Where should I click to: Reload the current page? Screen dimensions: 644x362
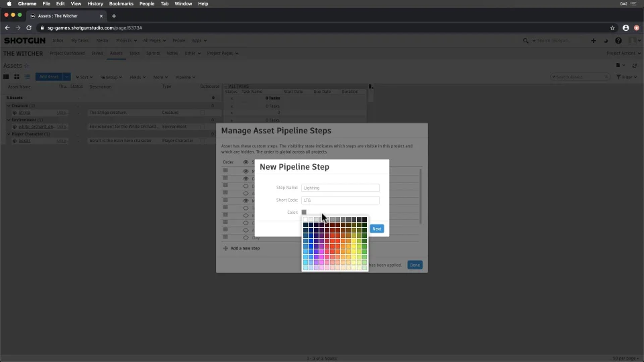29,28
